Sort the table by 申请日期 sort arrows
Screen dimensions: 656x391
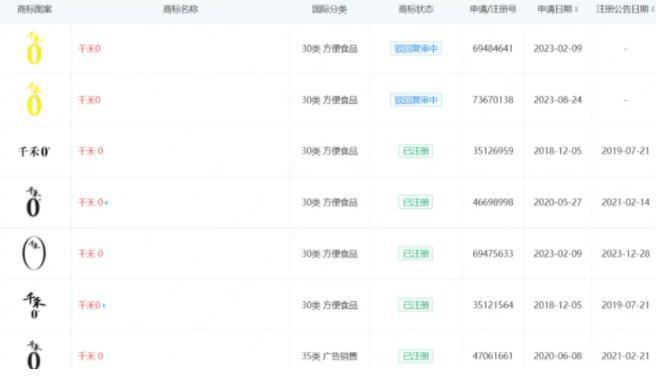coord(576,9)
